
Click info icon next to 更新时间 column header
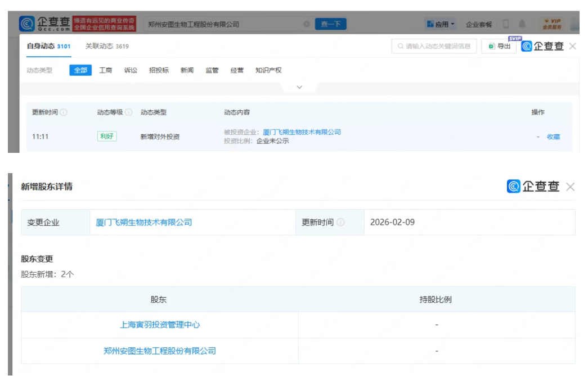[x=64, y=112]
